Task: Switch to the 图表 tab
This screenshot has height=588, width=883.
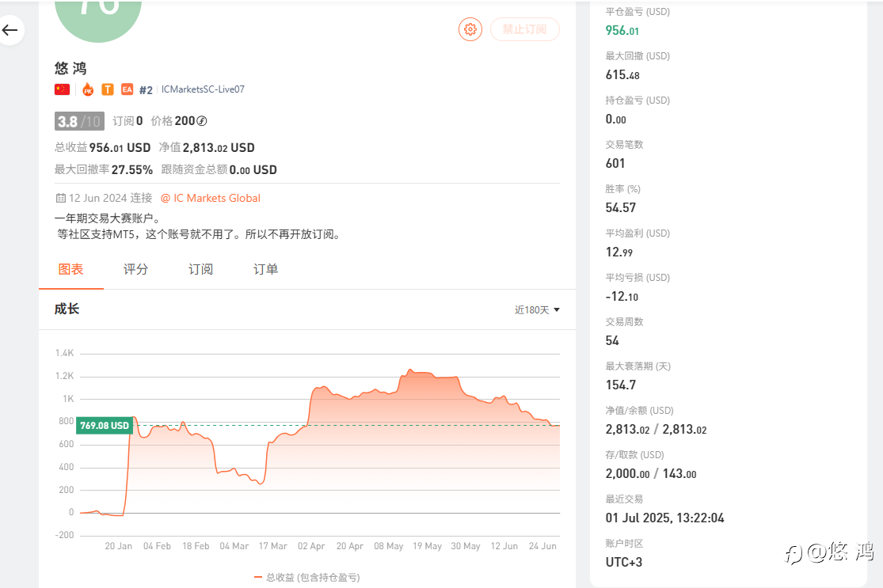Action: (71, 270)
